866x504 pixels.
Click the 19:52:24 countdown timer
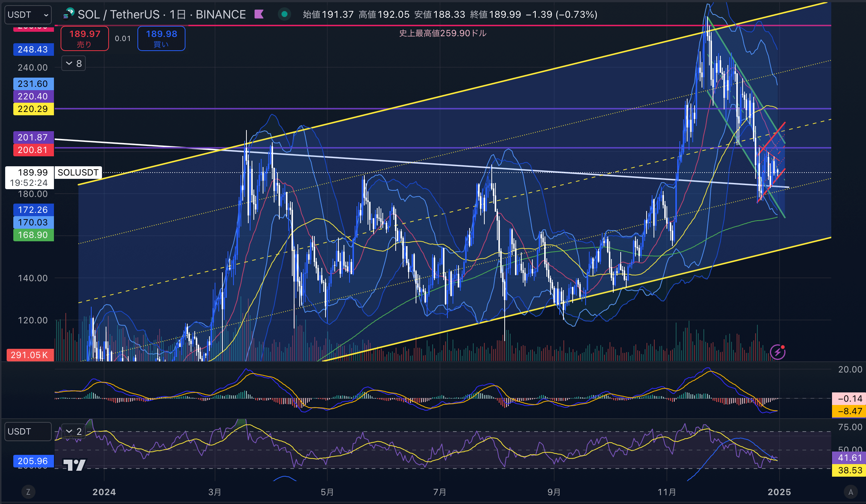pyautogui.click(x=29, y=183)
